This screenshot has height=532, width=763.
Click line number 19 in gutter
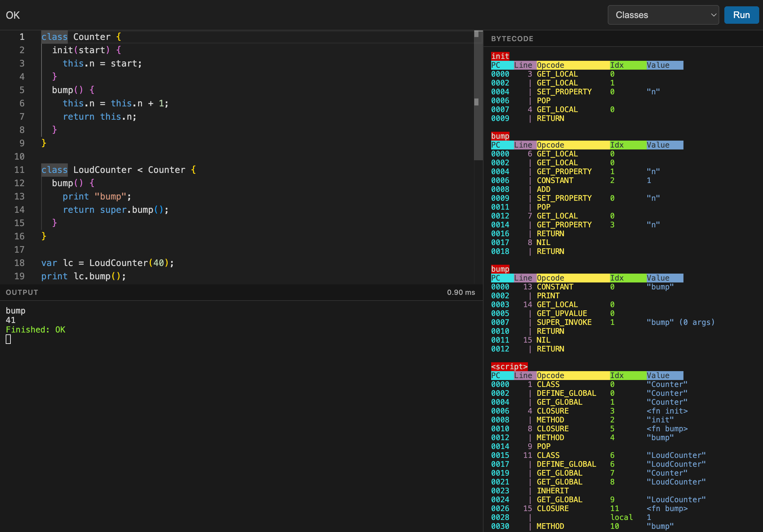pos(19,276)
